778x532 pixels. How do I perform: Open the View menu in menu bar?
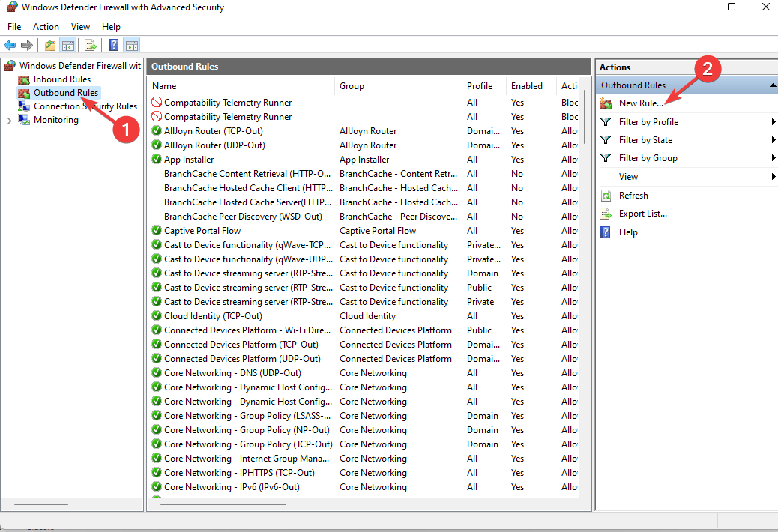tap(80, 27)
